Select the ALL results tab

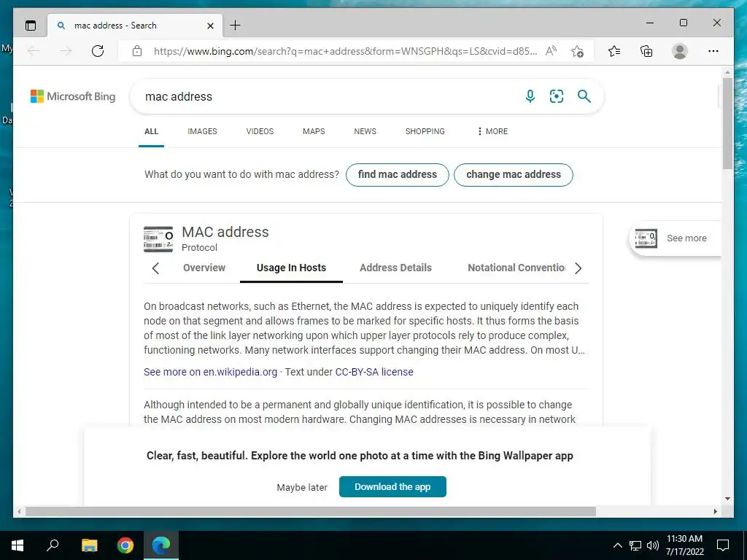[152, 131]
